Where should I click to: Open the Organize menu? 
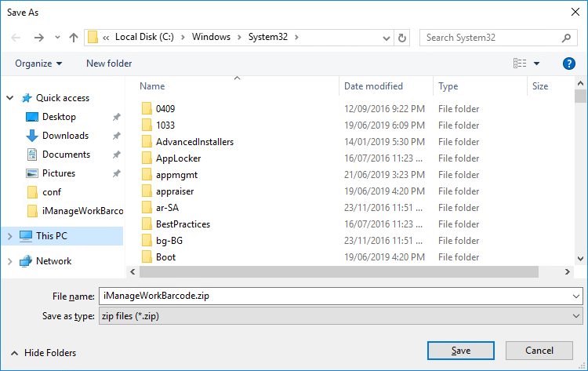pyautogui.click(x=38, y=64)
